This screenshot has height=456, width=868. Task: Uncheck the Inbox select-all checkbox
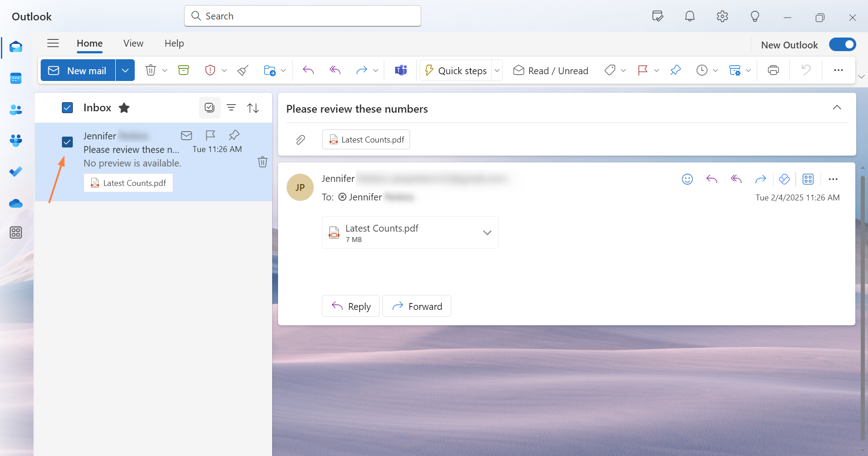point(67,108)
